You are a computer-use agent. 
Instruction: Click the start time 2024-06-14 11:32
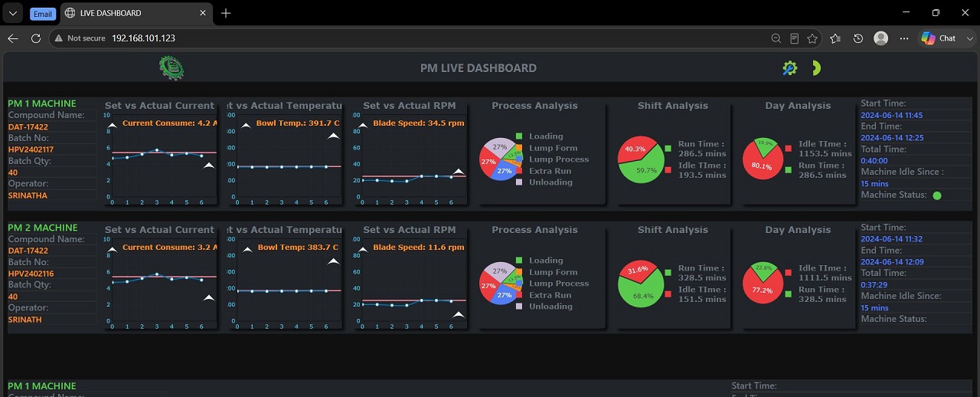892,239
